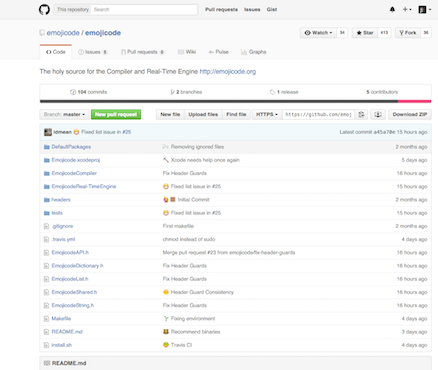Click the fork count 36
This screenshot has height=370, width=438.
(426, 33)
